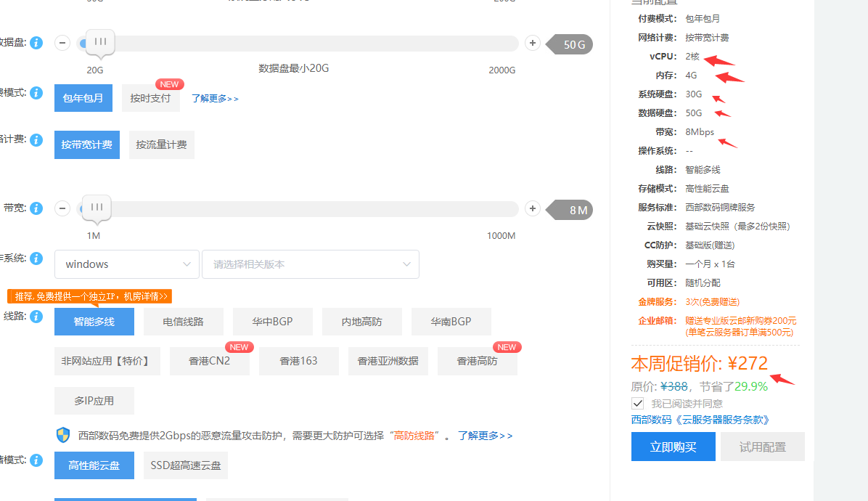Decrease bandwidth with minus button

[x=62, y=208]
